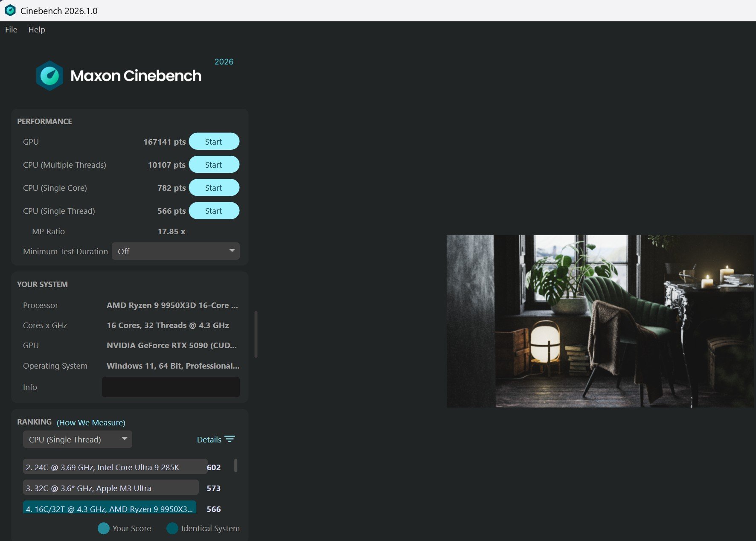Click the GPU score 167141 pts

165,142
